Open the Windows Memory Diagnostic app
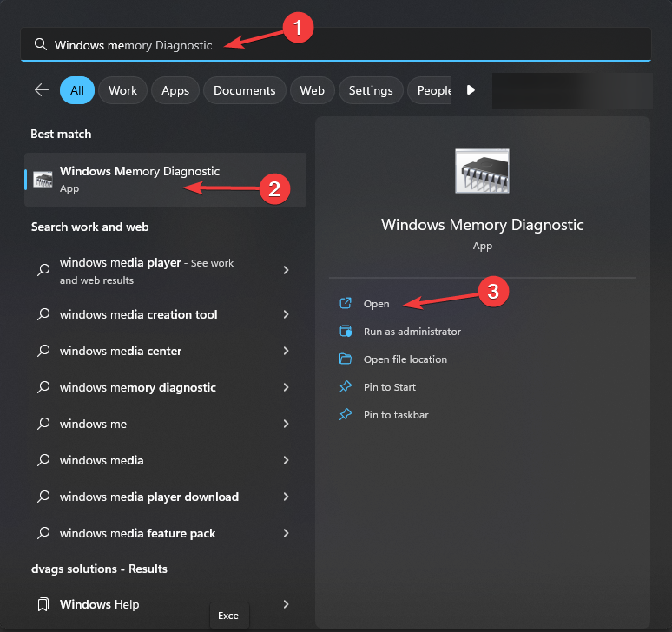The width and height of the screenshot is (672, 632). [x=376, y=304]
